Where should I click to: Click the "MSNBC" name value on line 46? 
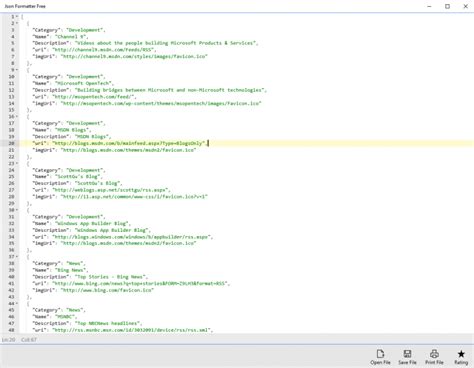click(x=65, y=317)
